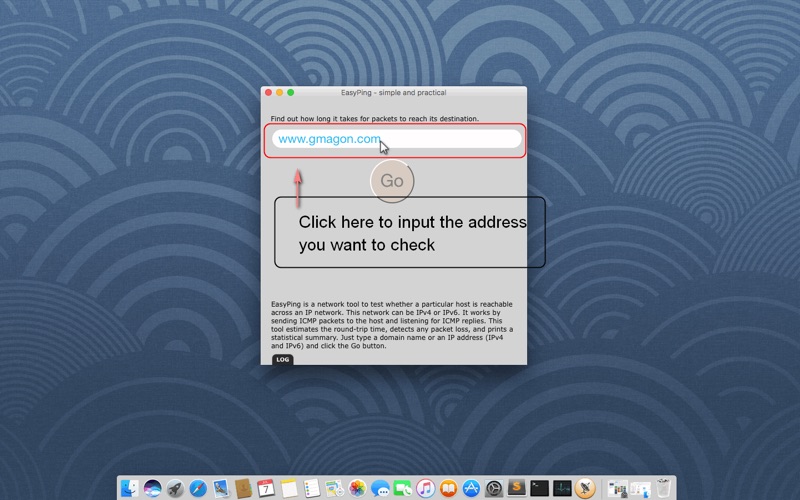Click the round Go button

[x=392, y=181]
